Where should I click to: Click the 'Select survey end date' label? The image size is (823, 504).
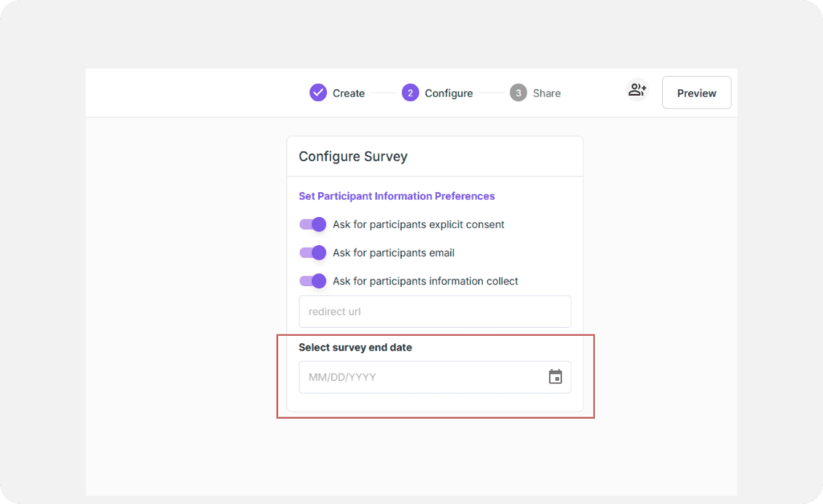(355, 347)
